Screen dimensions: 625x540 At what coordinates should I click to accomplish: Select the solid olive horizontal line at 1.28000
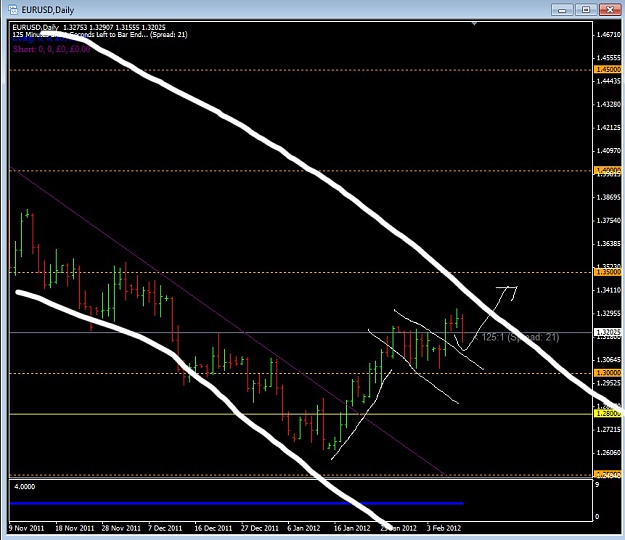pos(301,414)
